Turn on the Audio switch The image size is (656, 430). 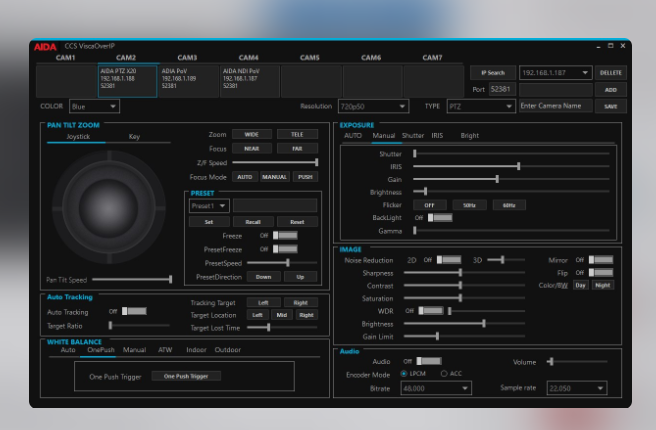pyautogui.click(x=429, y=361)
